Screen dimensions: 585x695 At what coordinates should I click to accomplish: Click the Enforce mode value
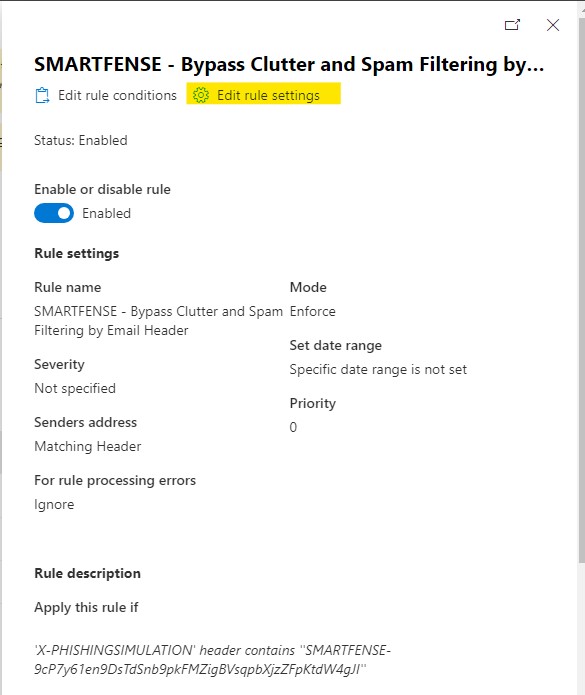[x=312, y=311]
